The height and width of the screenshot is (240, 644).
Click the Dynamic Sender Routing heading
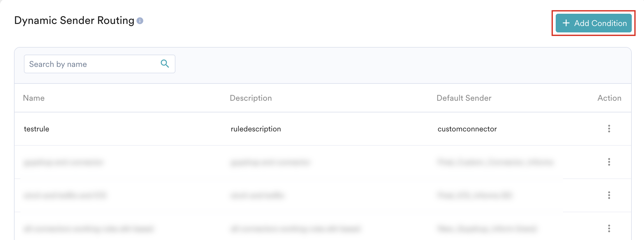click(74, 20)
